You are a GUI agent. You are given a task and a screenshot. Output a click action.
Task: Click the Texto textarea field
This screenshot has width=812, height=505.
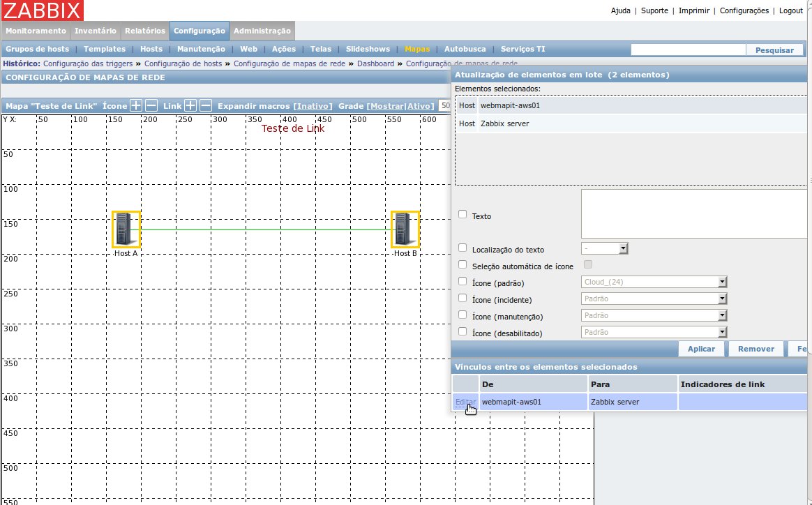click(x=694, y=213)
